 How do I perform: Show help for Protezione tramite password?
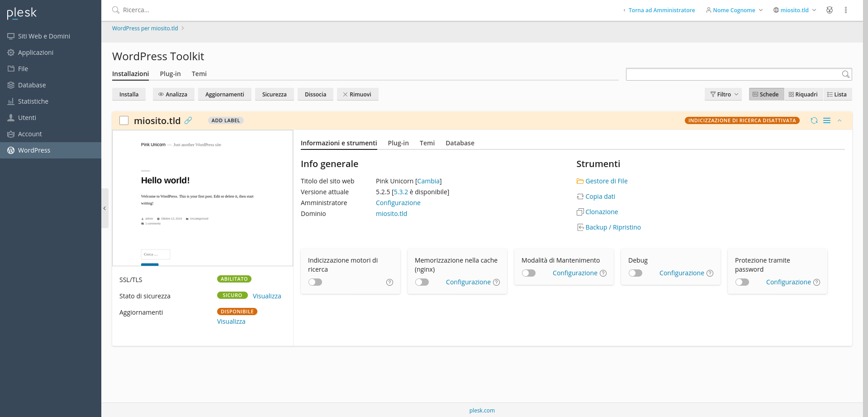(816, 283)
